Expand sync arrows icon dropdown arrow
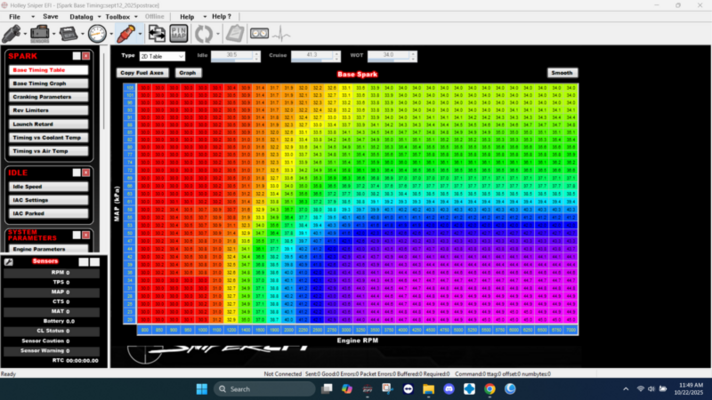 click(x=218, y=34)
